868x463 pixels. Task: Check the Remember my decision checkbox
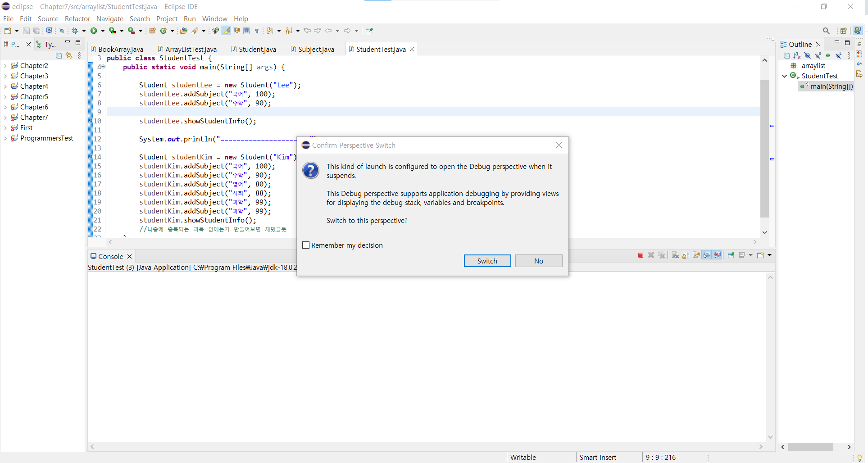tap(306, 245)
